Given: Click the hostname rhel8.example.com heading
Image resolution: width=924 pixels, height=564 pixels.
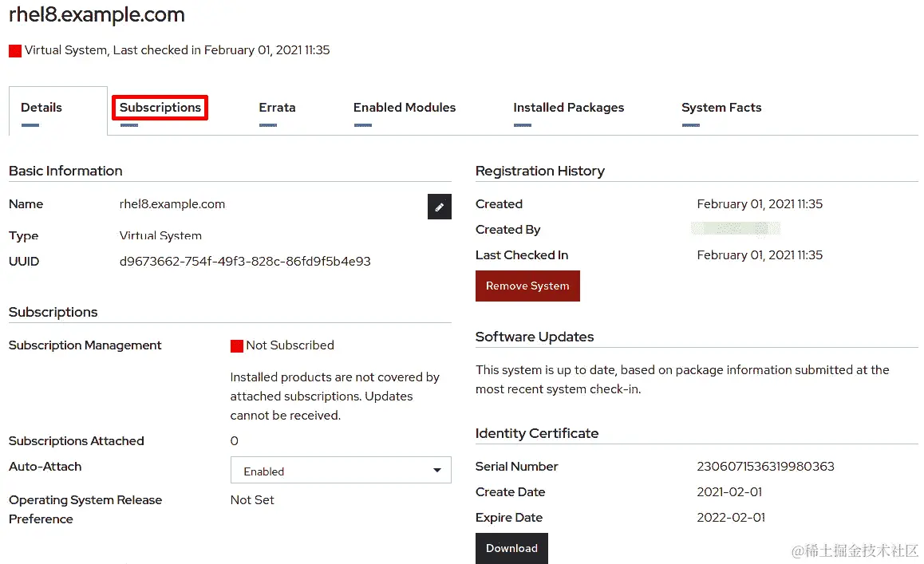Looking at the screenshot, I should (x=96, y=14).
